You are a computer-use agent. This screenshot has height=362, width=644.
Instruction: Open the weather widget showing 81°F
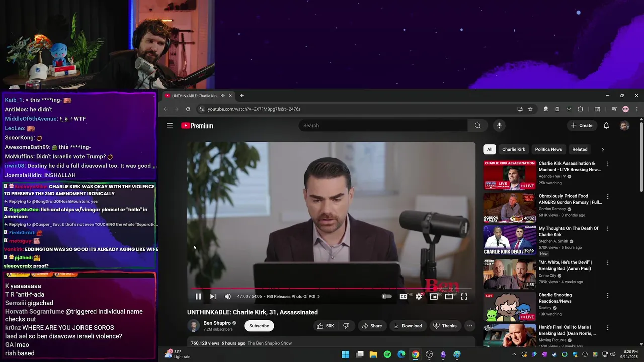coord(179,354)
